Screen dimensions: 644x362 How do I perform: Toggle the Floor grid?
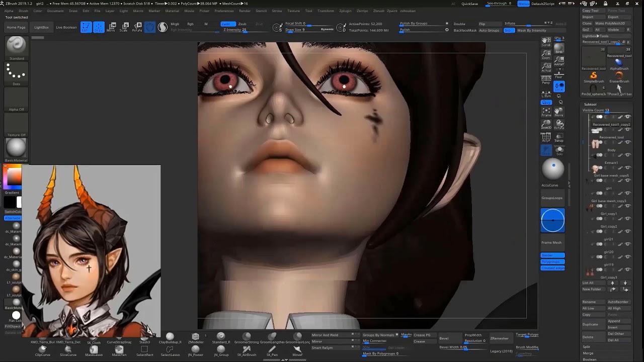point(559,74)
